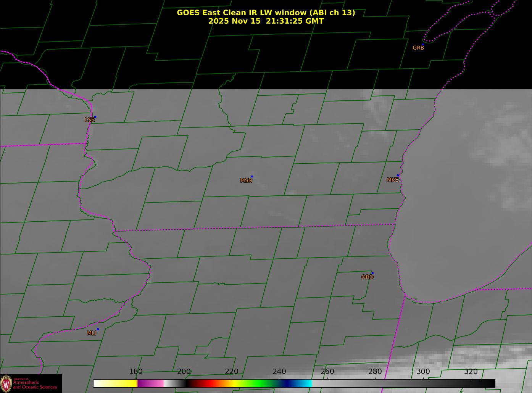
Task: Click the 240 tick label on colorbar
Action: [279, 372]
